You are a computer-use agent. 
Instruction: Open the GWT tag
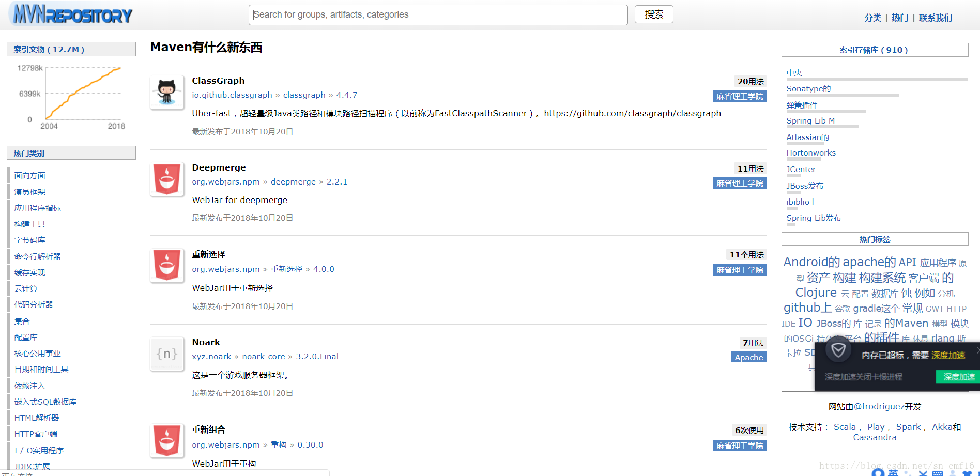pyautogui.click(x=935, y=309)
